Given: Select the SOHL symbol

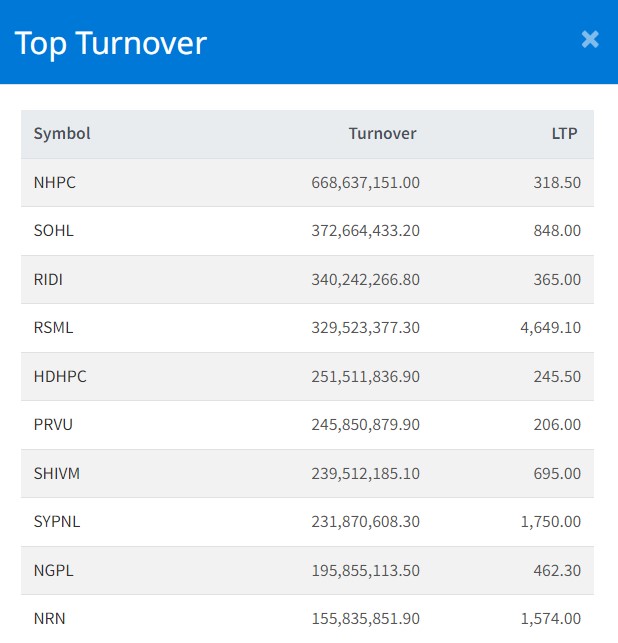Looking at the screenshot, I should [54, 231].
